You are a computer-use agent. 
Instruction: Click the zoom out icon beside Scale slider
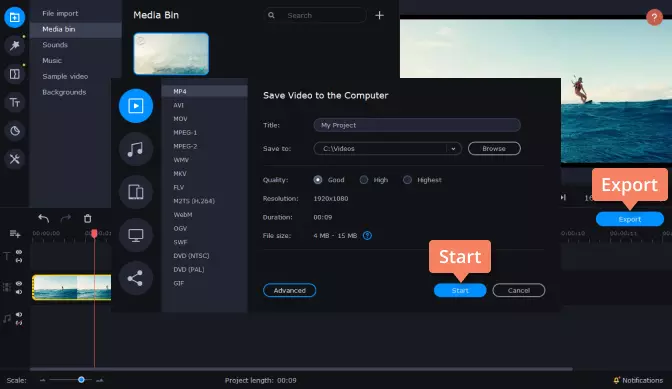(x=42, y=380)
